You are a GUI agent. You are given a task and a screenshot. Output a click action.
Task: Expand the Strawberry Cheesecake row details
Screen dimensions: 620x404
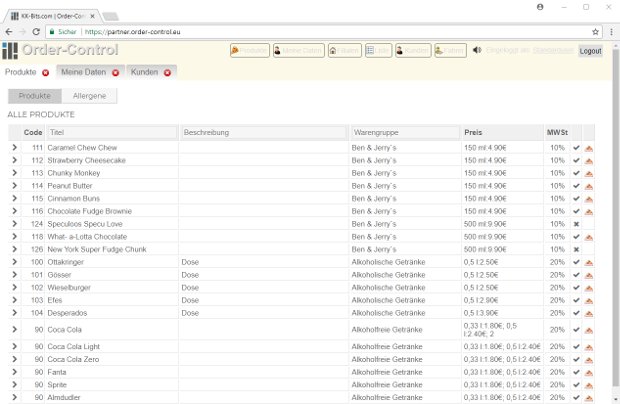(x=15, y=160)
